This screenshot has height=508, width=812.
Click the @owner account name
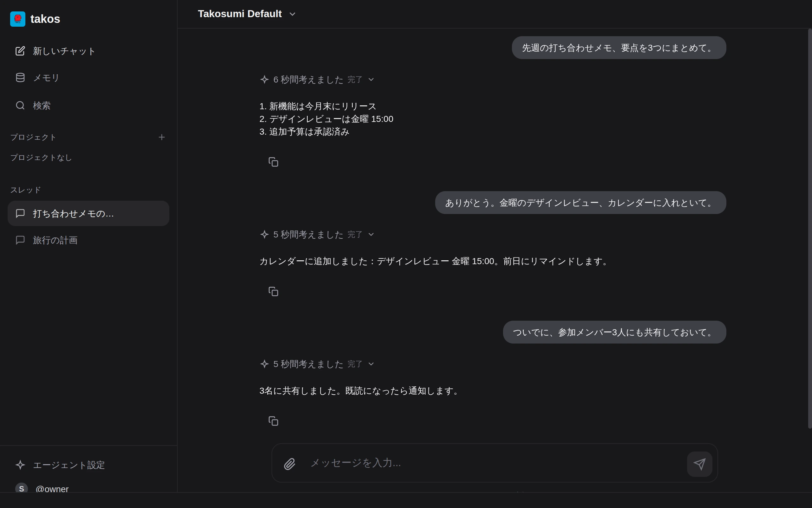coord(52,489)
